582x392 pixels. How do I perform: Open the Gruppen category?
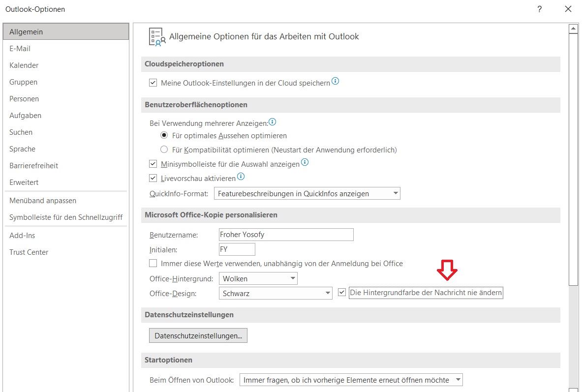pyautogui.click(x=66, y=82)
